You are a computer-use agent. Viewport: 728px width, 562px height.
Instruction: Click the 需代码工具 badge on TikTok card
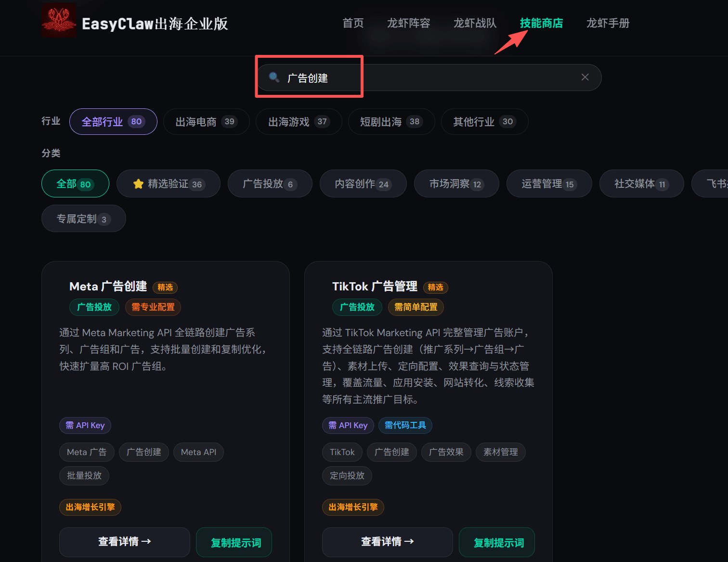click(x=405, y=425)
